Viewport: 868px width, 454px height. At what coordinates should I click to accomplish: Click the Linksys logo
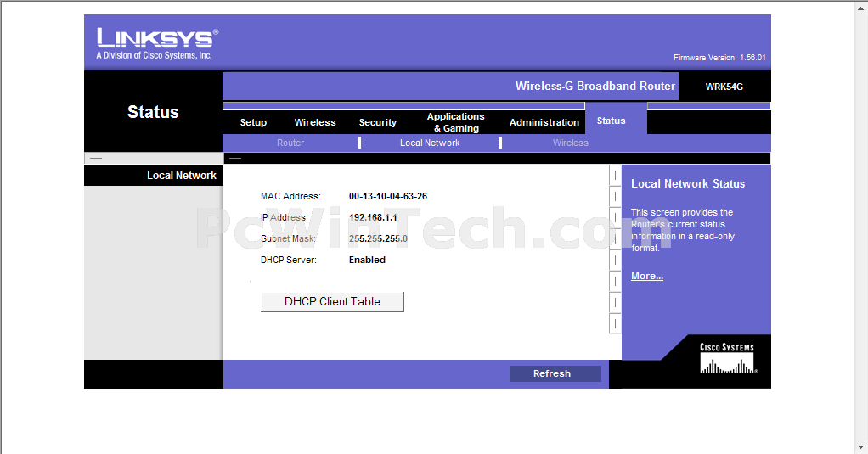157,43
